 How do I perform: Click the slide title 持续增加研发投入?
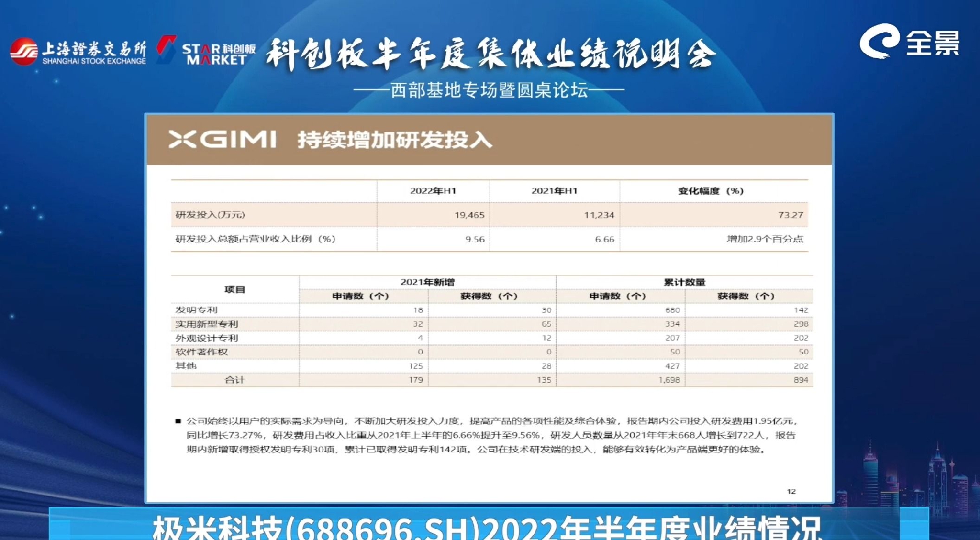(x=395, y=140)
